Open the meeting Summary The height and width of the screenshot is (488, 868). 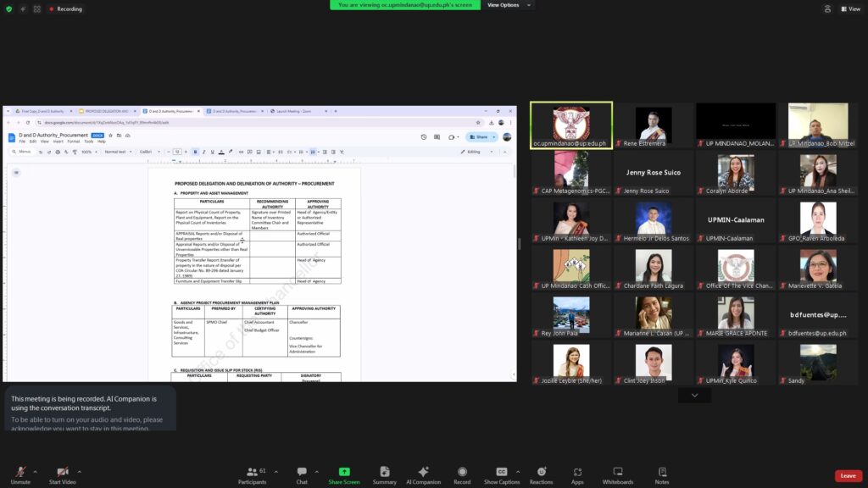(x=385, y=474)
